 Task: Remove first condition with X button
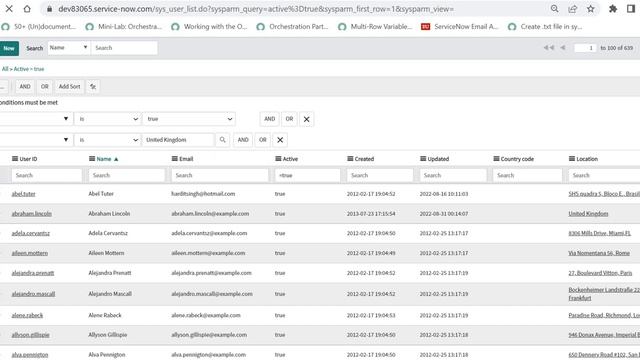(307, 119)
